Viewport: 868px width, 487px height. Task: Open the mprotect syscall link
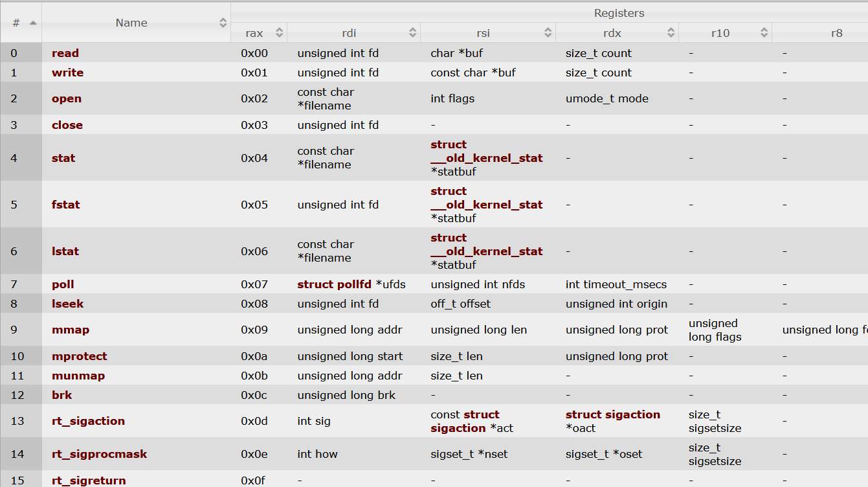coord(80,356)
